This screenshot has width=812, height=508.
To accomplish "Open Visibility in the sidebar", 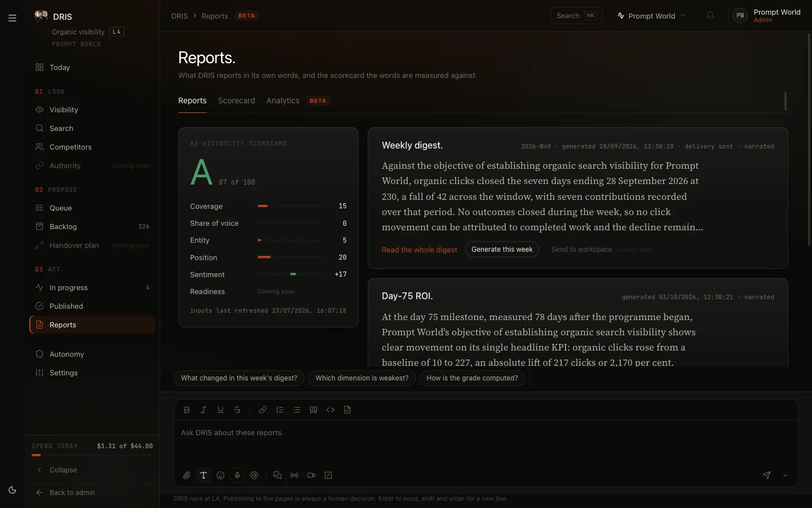I will click(92, 110).
